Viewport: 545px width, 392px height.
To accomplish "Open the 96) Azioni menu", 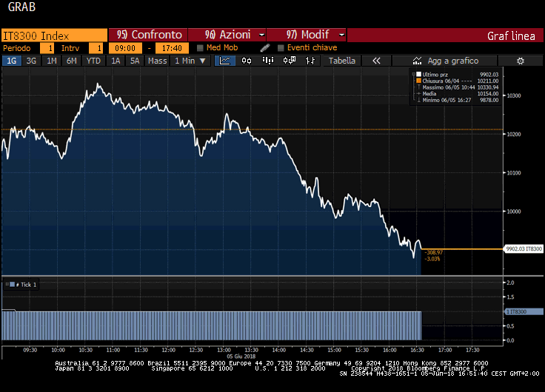I will pyautogui.click(x=227, y=35).
